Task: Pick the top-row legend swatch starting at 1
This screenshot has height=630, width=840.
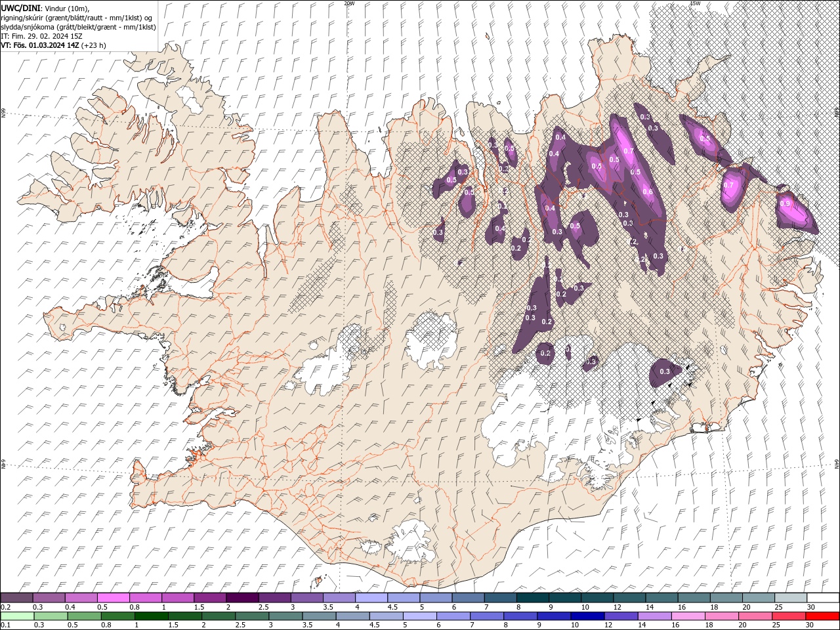Action: coord(177,598)
